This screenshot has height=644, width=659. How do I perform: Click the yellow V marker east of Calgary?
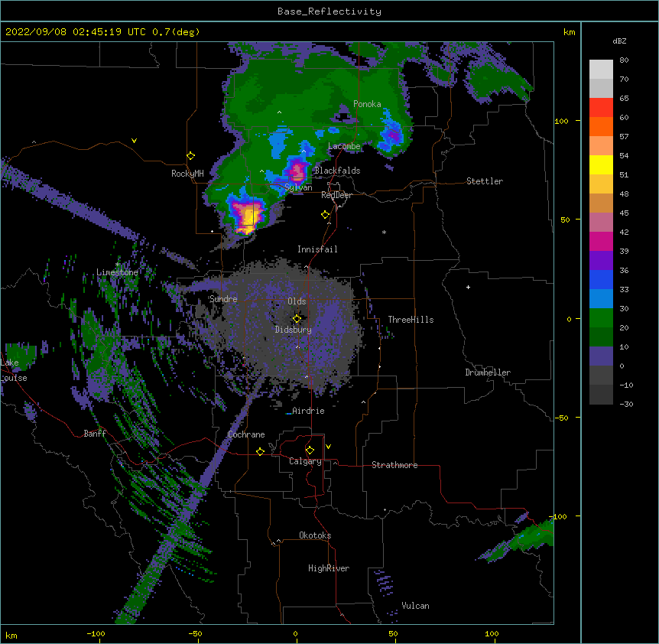tap(328, 447)
